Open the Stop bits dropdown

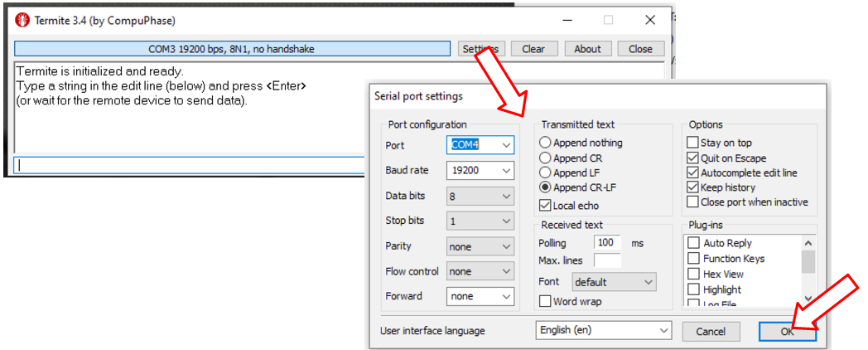click(480, 221)
